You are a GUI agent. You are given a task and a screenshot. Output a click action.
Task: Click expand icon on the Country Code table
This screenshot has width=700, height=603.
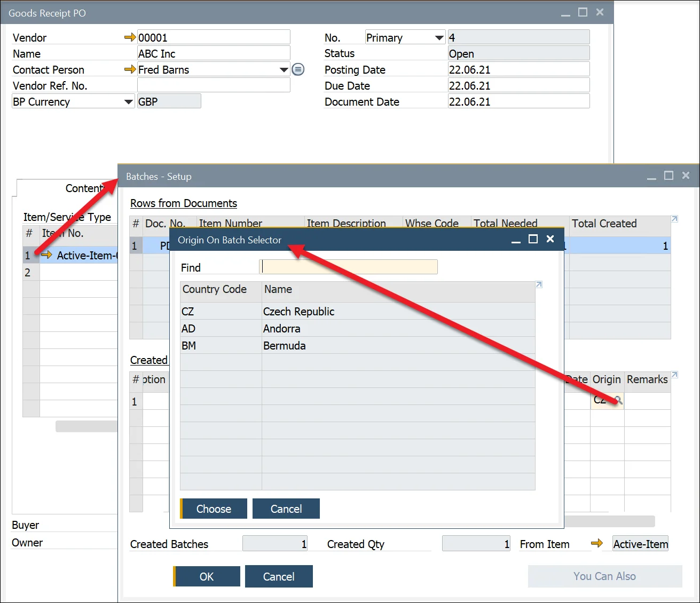click(x=539, y=284)
